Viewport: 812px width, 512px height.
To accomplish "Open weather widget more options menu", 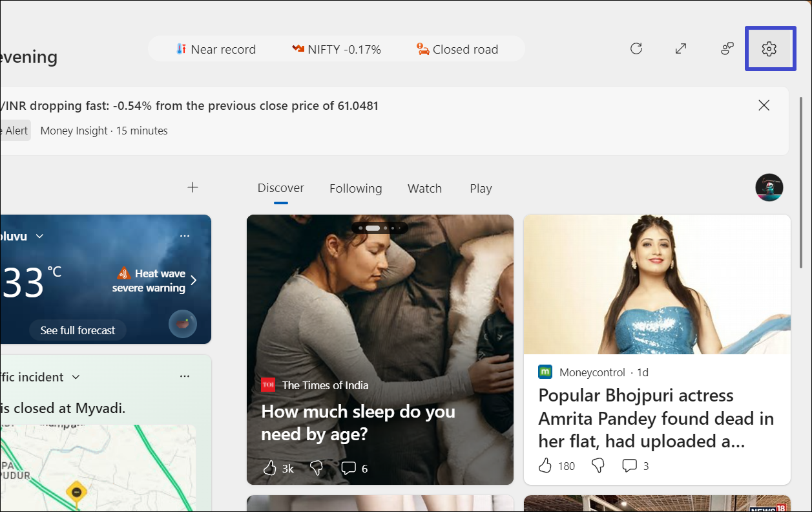I will (x=185, y=236).
